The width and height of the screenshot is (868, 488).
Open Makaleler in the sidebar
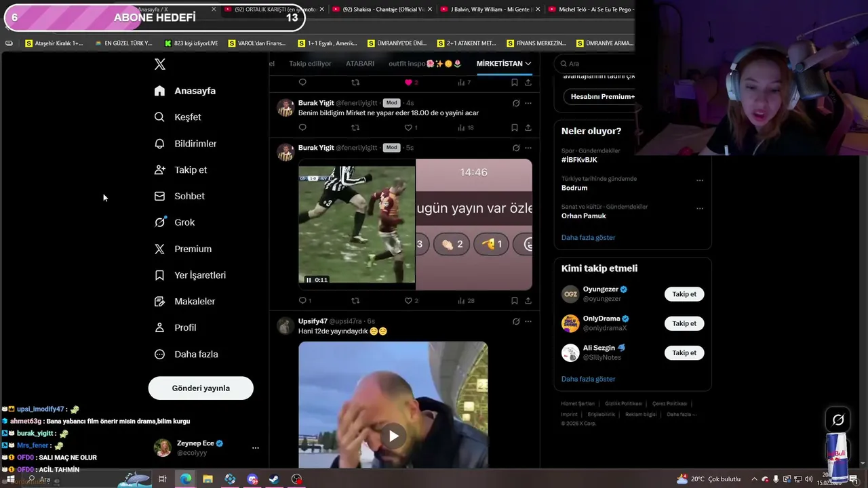(184, 302)
